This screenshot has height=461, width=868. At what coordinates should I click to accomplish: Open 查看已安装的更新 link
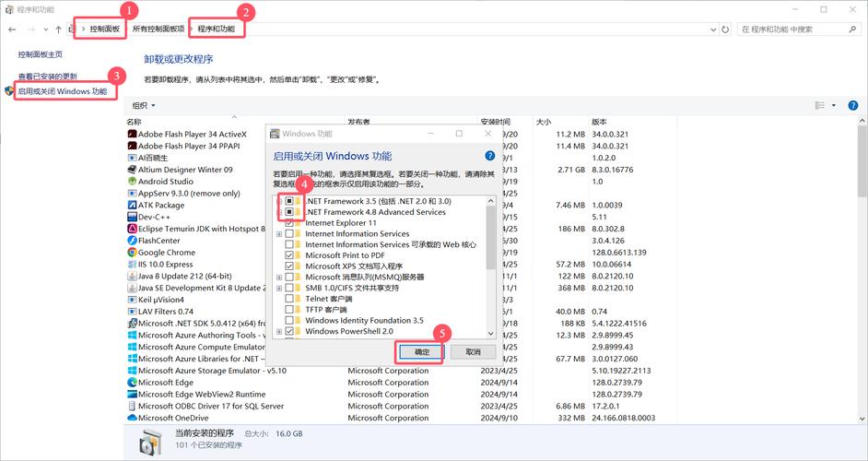click(48, 77)
